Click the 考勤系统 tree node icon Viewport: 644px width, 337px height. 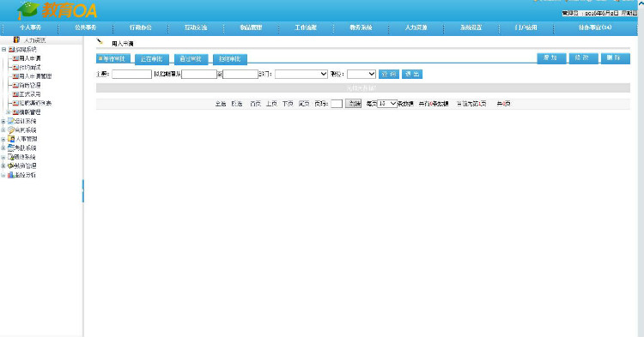coord(11,148)
